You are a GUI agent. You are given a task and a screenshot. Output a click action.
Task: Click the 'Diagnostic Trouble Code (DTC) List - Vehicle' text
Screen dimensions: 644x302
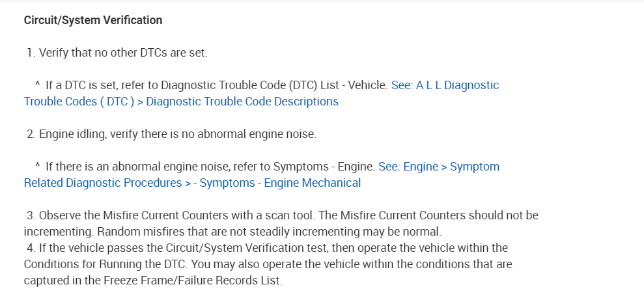(273, 85)
